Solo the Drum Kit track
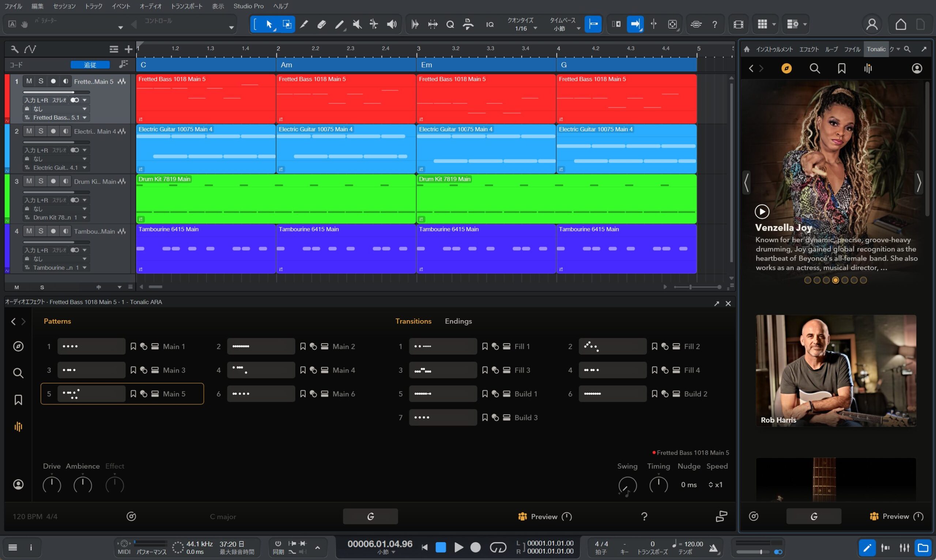The image size is (936, 560). pyautogui.click(x=41, y=181)
